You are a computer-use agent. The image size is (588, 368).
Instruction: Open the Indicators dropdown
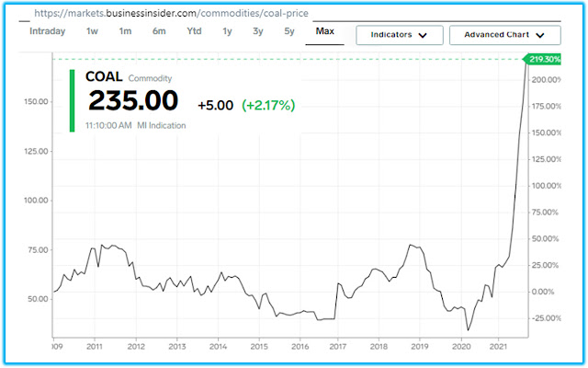(x=400, y=35)
